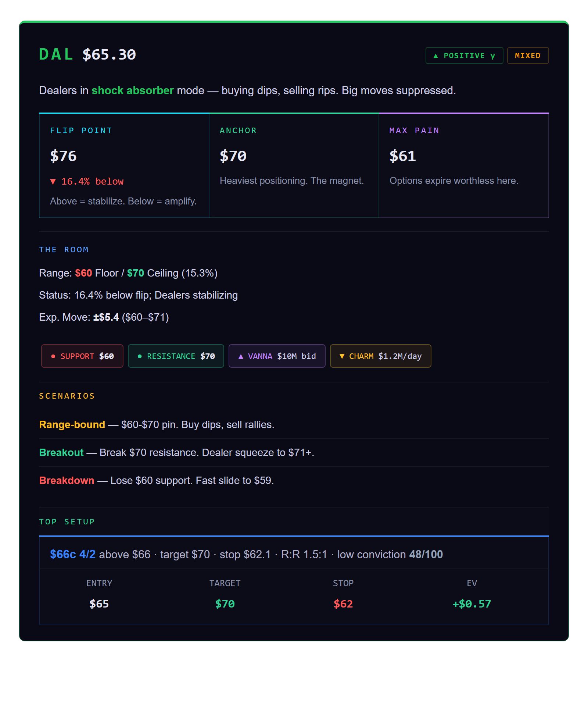
Task: Click the DAL ticker symbol
Action: coord(56,54)
